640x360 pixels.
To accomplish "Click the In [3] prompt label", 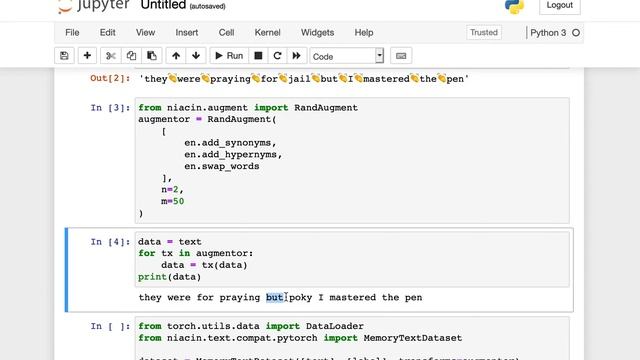I will 110,108.
